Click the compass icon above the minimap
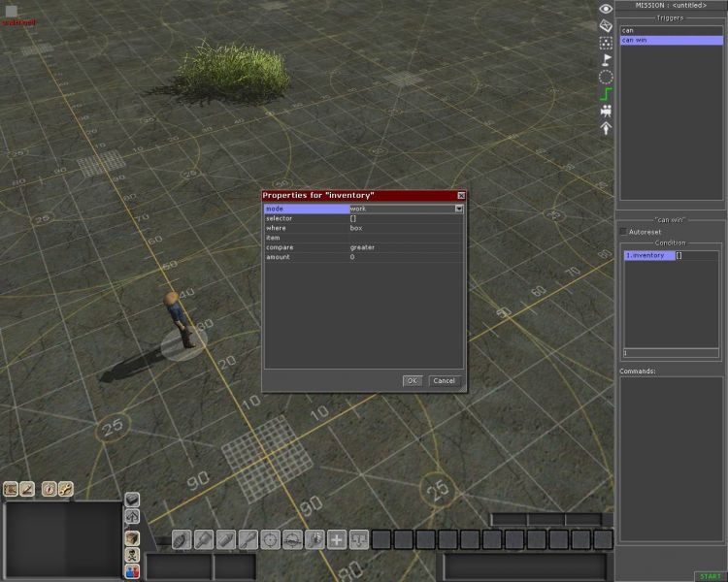This screenshot has width=728, height=582. pos(49,489)
